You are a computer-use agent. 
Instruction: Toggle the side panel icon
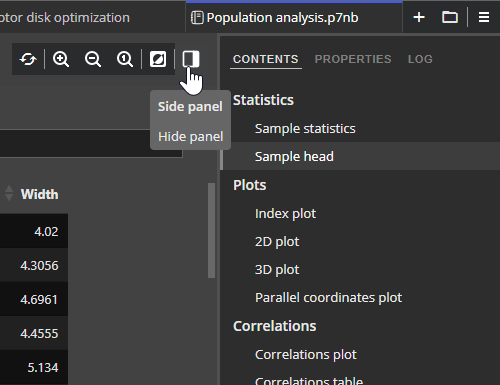coord(191,59)
